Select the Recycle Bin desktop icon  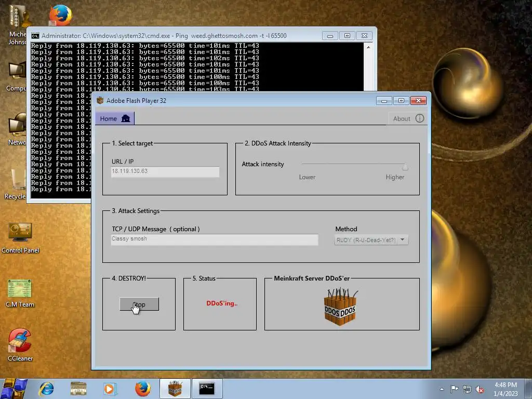click(x=15, y=184)
